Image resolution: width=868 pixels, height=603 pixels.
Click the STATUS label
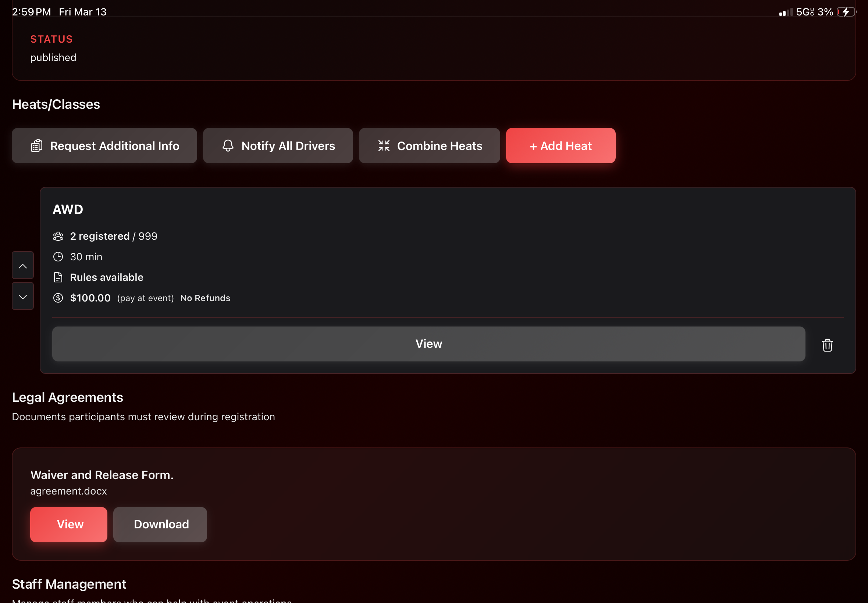tap(51, 39)
